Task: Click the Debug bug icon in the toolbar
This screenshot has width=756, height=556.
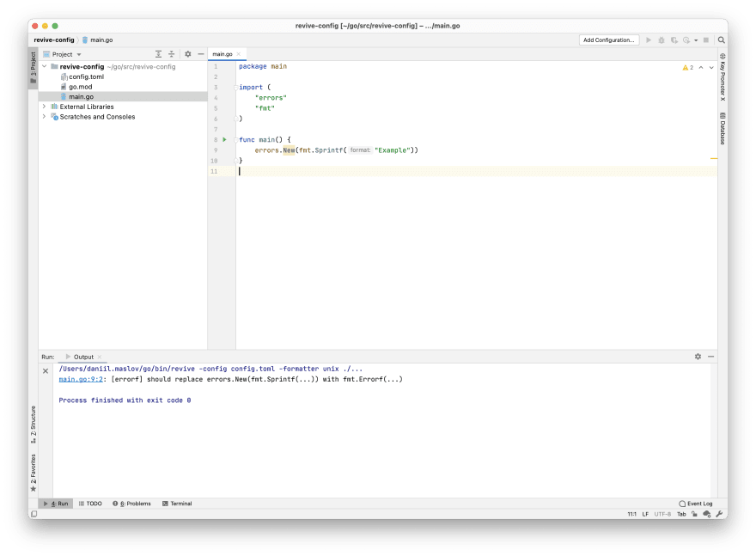Action: (x=661, y=40)
